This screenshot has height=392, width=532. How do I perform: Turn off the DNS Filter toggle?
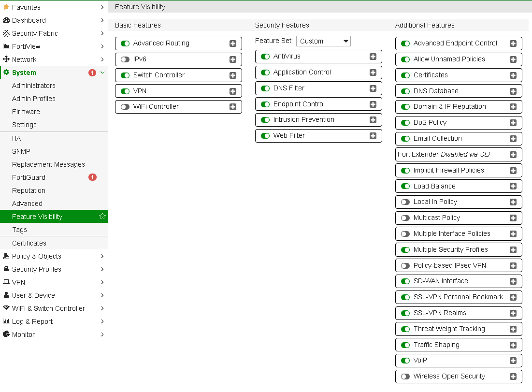(x=265, y=88)
